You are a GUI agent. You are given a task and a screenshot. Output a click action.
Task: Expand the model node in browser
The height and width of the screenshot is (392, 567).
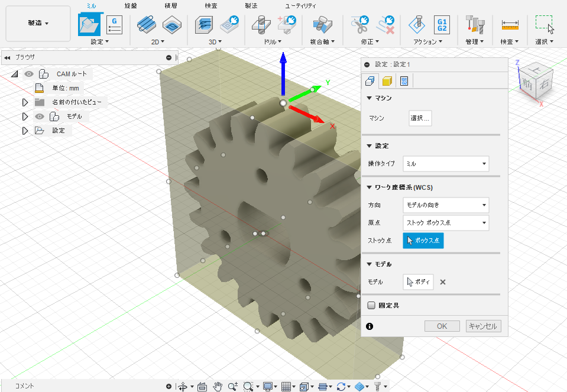point(25,116)
